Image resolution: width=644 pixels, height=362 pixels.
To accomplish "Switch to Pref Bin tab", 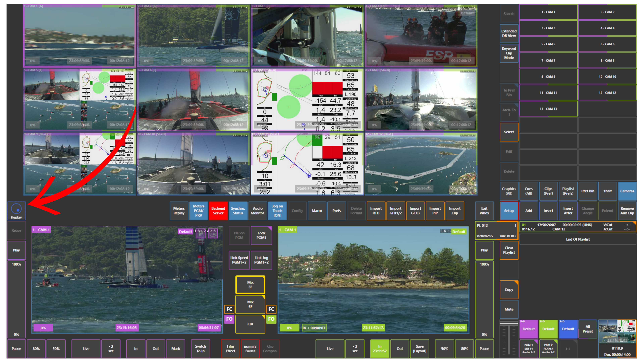I will [x=588, y=191].
